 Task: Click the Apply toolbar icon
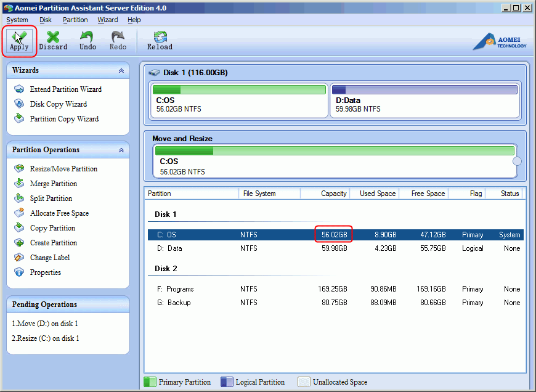pos(19,39)
